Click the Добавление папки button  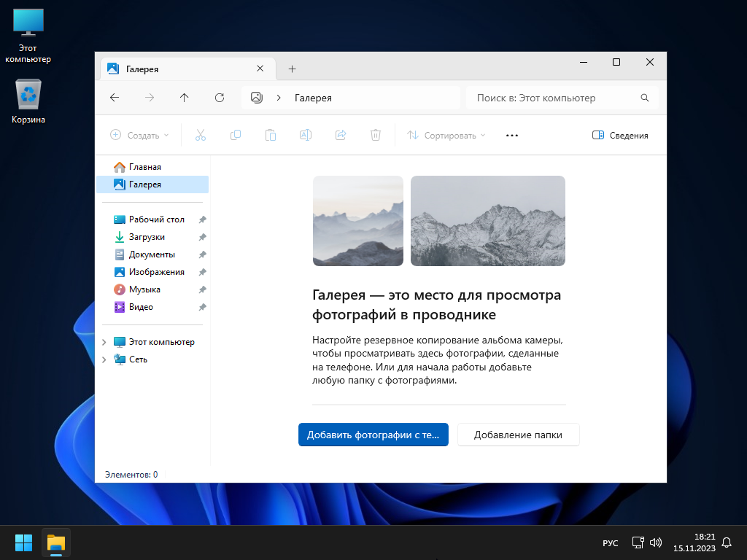tap(518, 435)
